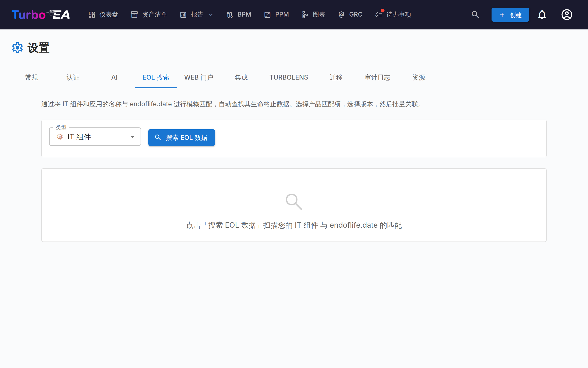Click the 点击「搜索 EOL 数据」 hint text

tap(294, 225)
